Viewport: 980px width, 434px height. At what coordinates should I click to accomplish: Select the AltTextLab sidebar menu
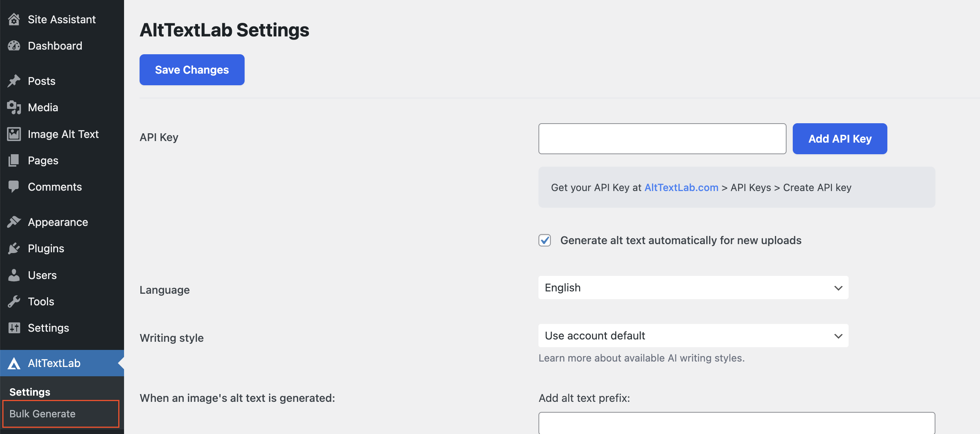coord(62,363)
